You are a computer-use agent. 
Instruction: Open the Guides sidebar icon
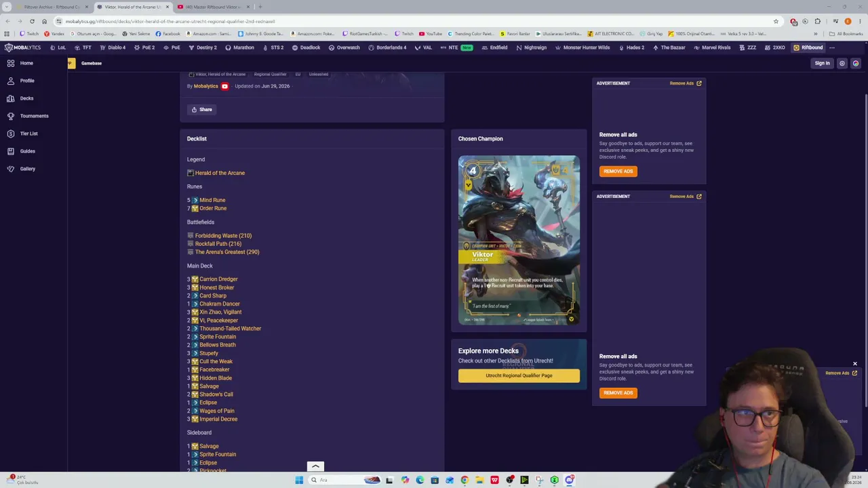(11, 151)
